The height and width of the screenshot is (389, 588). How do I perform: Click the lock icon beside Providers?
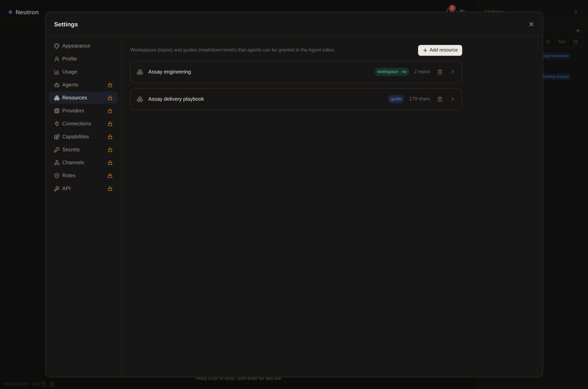110,111
